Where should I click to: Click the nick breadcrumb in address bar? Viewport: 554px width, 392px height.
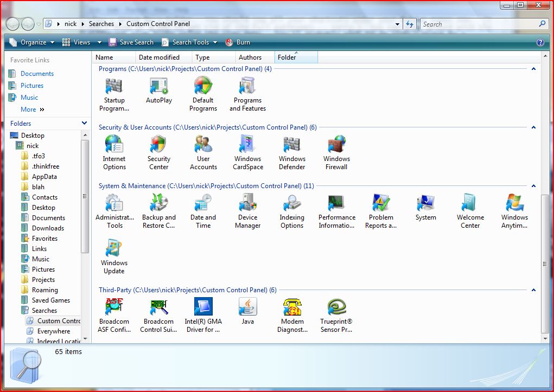[71, 24]
